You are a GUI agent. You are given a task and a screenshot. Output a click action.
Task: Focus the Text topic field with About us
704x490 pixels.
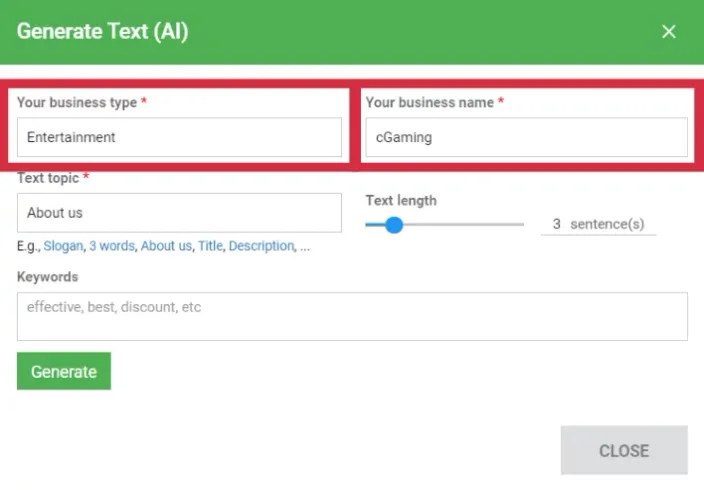(179, 213)
